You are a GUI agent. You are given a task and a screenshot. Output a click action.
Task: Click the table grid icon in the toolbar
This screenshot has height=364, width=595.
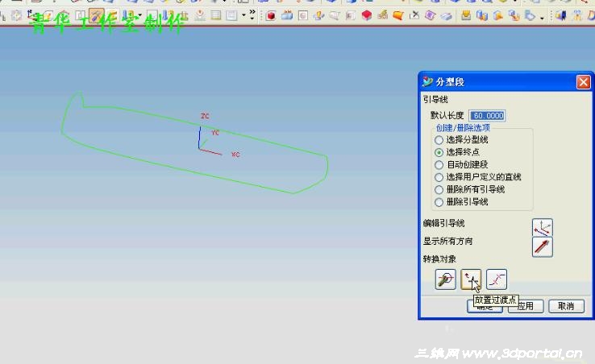(x=216, y=15)
